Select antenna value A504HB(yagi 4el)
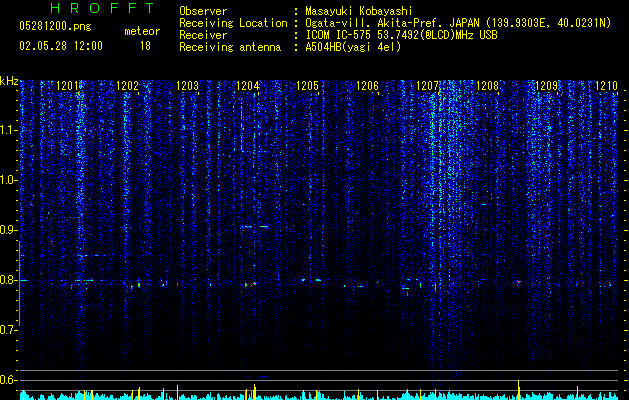The width and height of the screenshot is (629, 400). [x=353, y=47]
